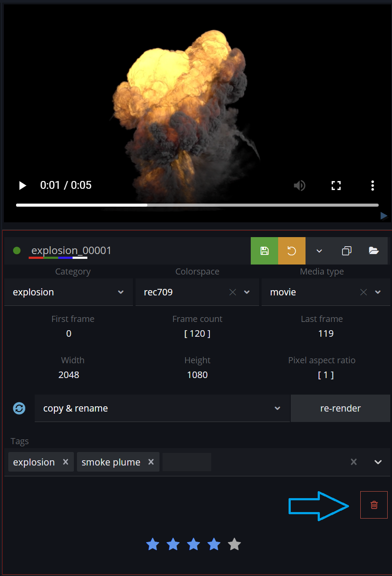The width and height of the screenshot is (392, 576).
Task: Expand the Category dropdown
Action: pos(121,292)
